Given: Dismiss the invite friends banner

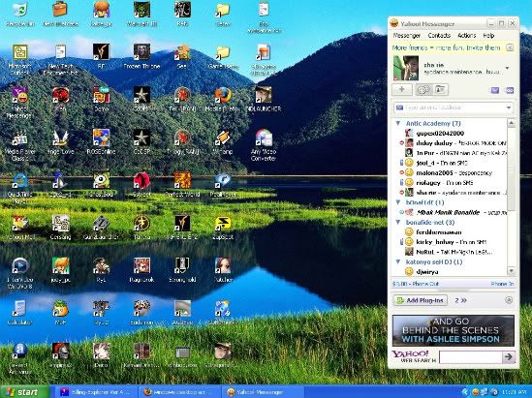Looking at the screenshot, I should (x=510, y=47).
